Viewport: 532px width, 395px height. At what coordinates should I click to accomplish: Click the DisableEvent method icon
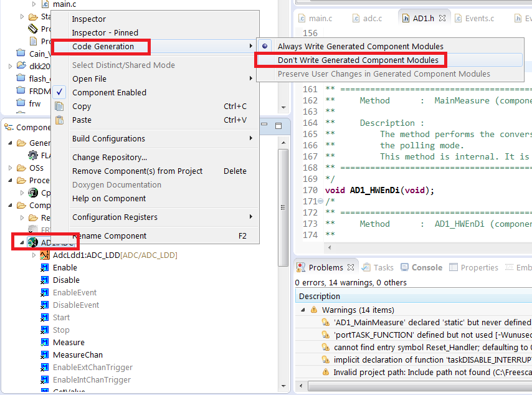(x=44, y=305)
